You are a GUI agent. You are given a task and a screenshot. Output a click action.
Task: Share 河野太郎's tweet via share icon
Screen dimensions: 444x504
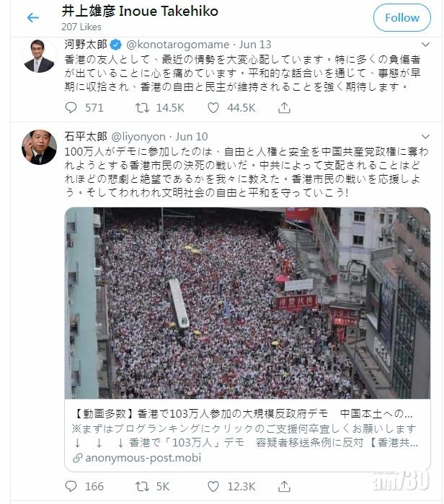click(284, 108)
